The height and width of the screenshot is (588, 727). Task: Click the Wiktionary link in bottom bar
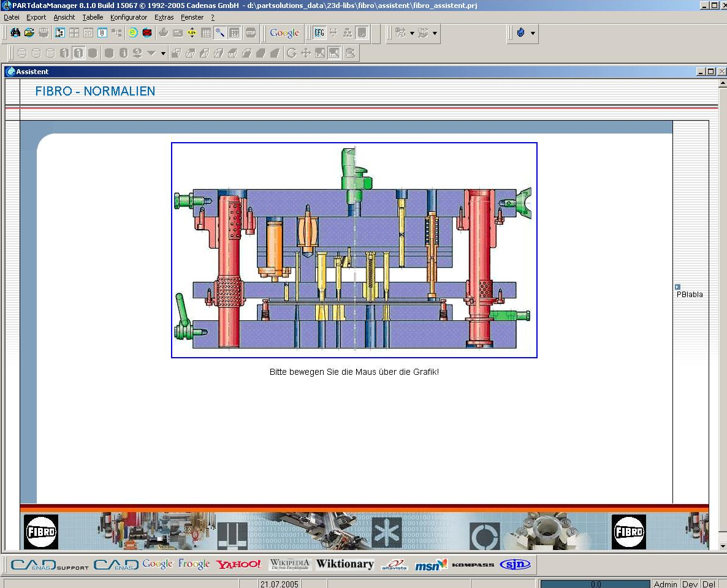[344, 564]
